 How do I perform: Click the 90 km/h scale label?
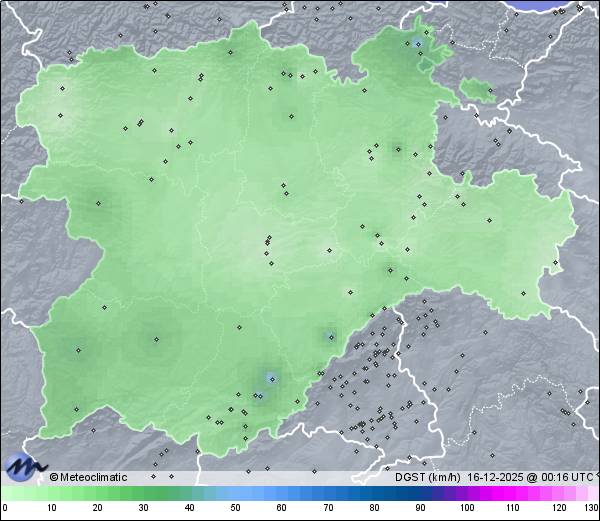click(420, 509)
